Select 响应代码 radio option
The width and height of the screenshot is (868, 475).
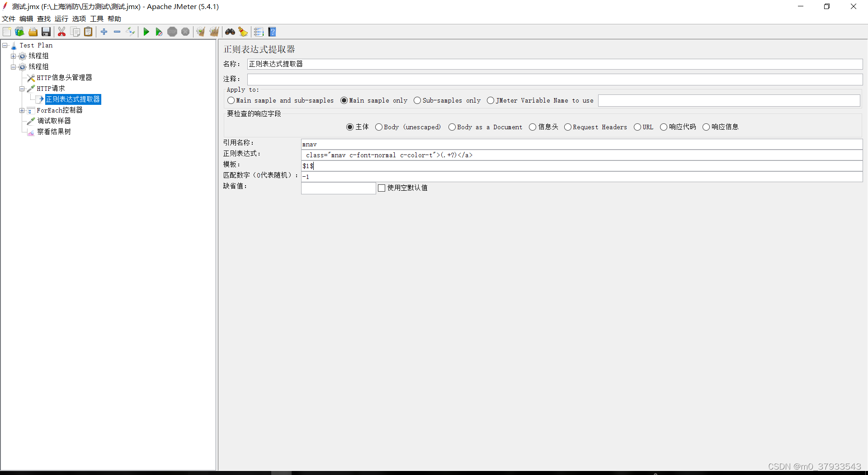[664, 127]
